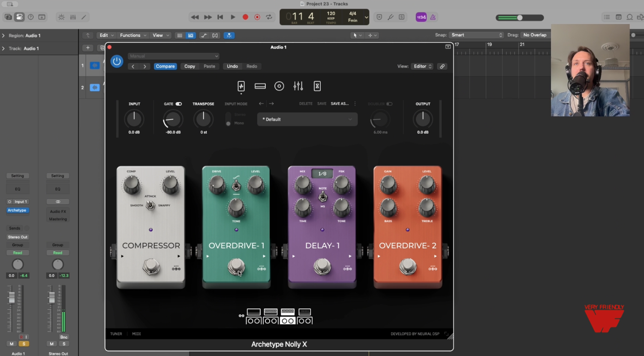Screen dimensions: 644x356
Task: Toggle the Cycle loop button
Action: pyautogui.click(x=269, y=17)
